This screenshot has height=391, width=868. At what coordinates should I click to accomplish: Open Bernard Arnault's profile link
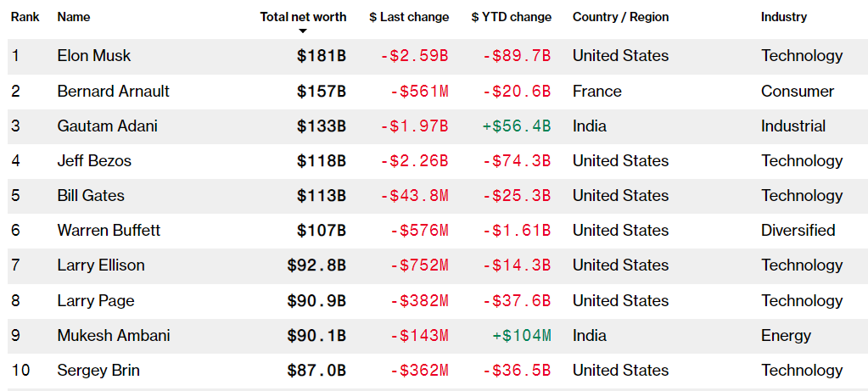click(114, 91)
